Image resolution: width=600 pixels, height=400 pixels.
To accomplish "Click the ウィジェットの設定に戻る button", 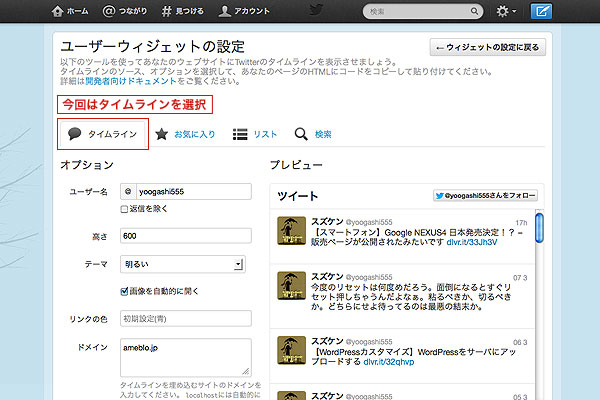I will tap(488, 47).
